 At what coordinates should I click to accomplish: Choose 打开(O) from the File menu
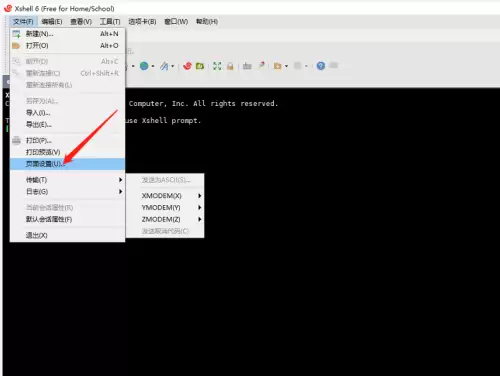click(x=67, y=46)
